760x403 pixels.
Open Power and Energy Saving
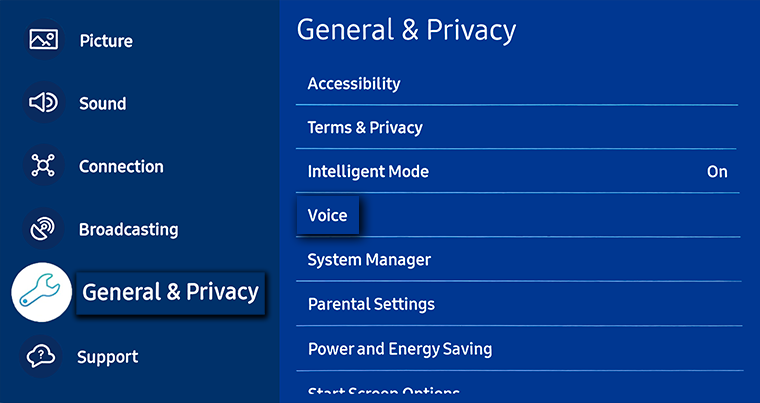(400, 349)
